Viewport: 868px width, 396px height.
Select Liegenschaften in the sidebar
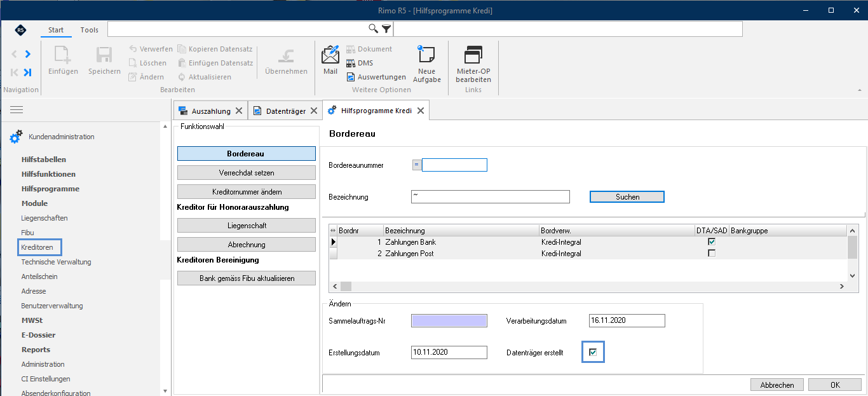(x=44, y=218)
